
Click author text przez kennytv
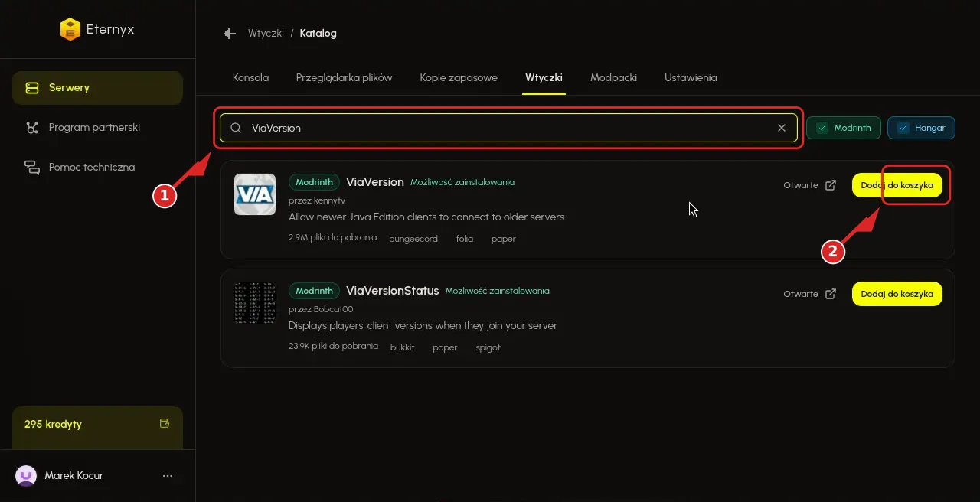(317, 200)
